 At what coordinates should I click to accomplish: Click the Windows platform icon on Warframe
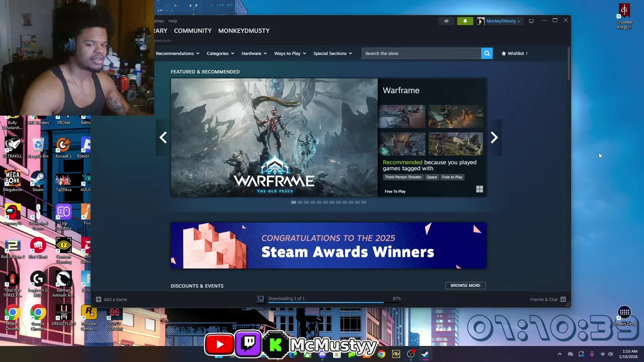pos(479,189)
